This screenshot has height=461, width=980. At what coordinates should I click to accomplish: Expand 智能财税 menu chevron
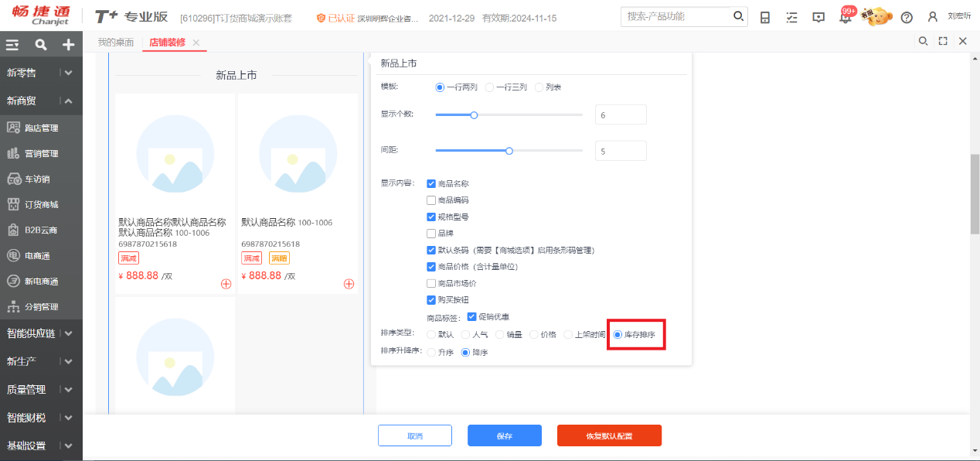69,418
